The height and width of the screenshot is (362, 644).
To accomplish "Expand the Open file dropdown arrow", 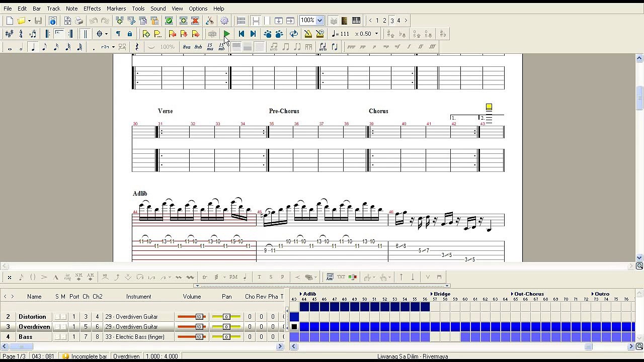I will tap(29, 21).
